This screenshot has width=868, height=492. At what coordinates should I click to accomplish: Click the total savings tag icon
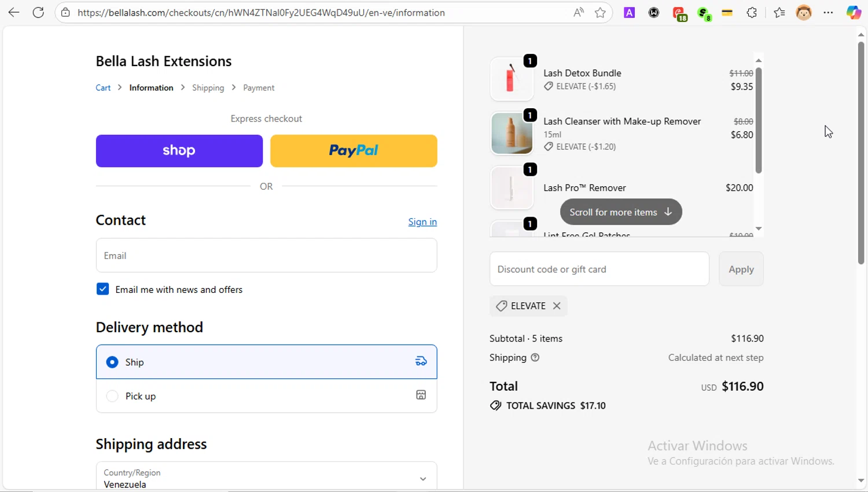coord(496,406)
